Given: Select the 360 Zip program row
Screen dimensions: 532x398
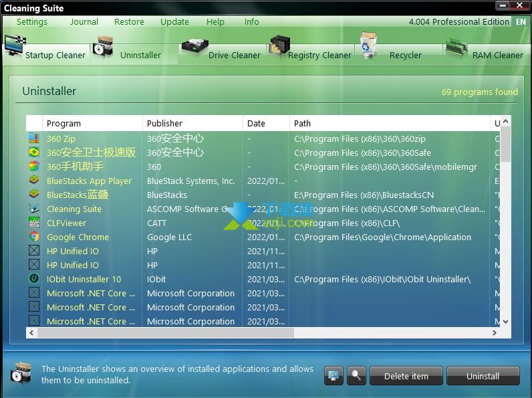Looking at the screenshot, I should pos(263,138).
